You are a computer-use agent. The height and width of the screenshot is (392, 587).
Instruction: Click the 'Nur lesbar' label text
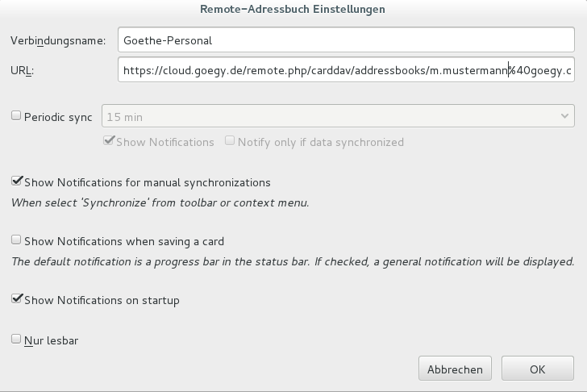51,340
